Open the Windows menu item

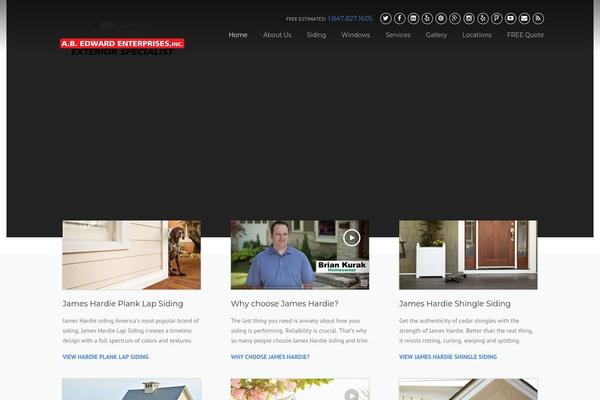[355, 35]
